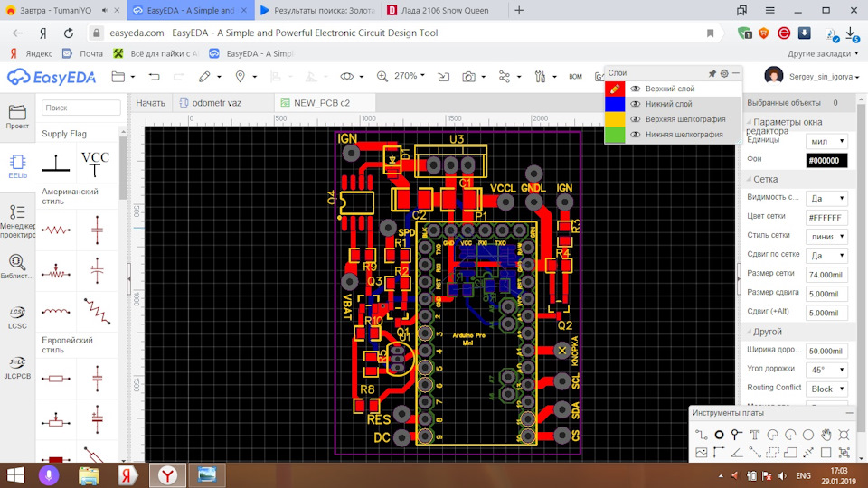Image resolution: width=868 pixels, height=488 pixels.
Task: Toggle visibility of Нижняя шелкография layer
Action: pyautogui.click(x=636, y=135)
